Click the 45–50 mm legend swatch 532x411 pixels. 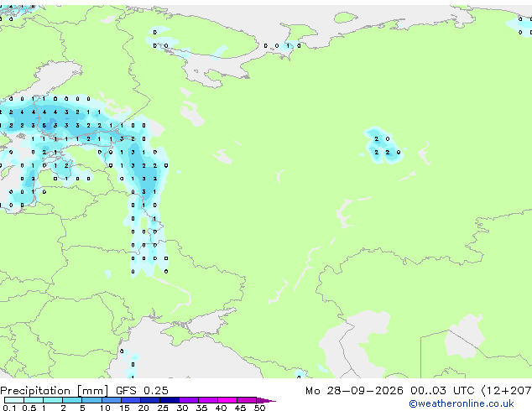click(247, 400)
